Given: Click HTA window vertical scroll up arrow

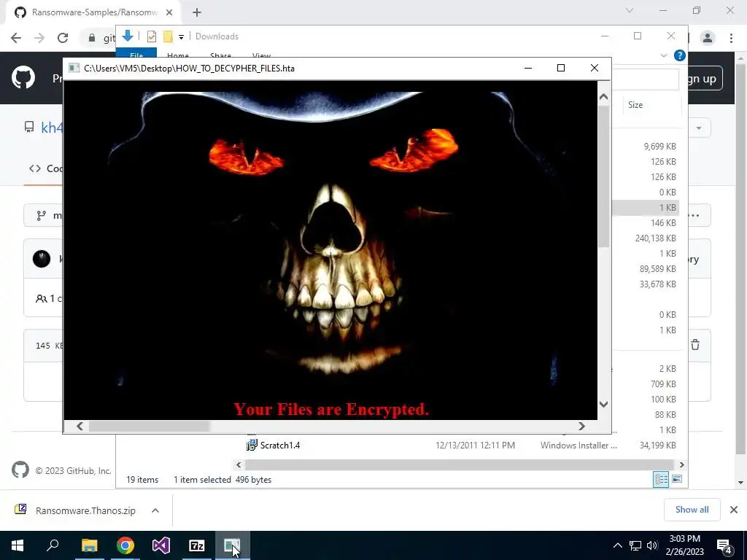Looking at the screenshot, I should click(x=603, y=97).
